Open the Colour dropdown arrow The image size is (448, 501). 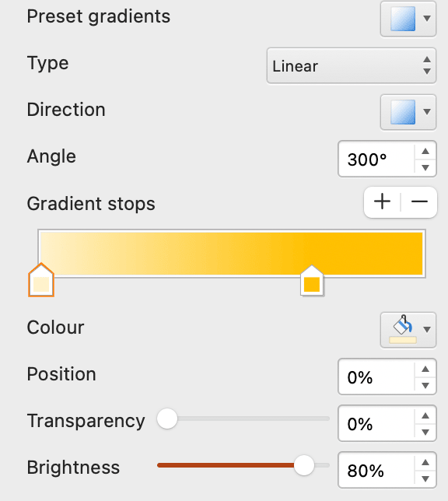[x=427, y=329]
